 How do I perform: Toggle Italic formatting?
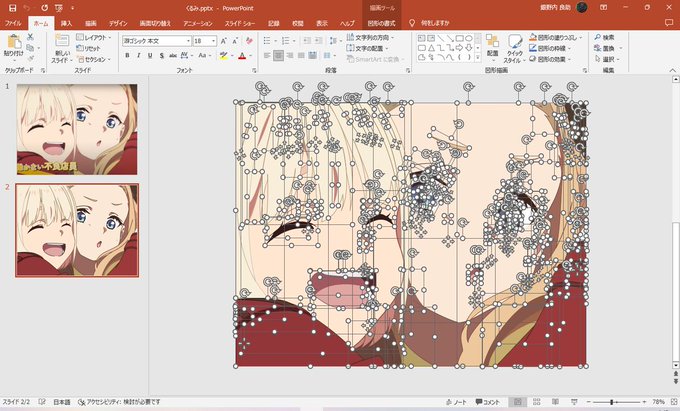[139, 55]
